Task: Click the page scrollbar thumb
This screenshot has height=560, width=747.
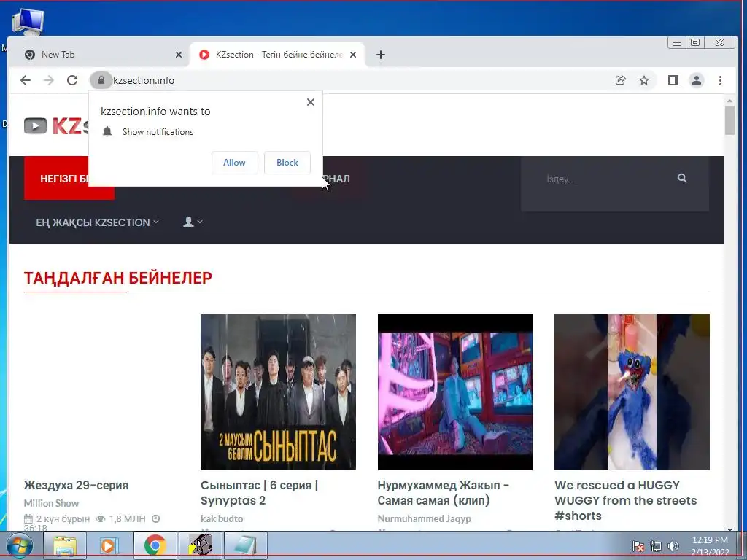Action: (x=729, y=120)
